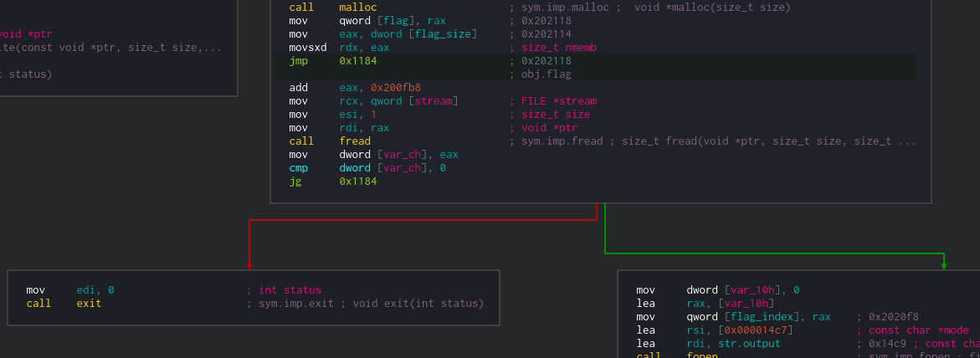Click the 0x200fb8 immediate value
The height and width of the screenshot is (358, 980).
pos(396,88)
